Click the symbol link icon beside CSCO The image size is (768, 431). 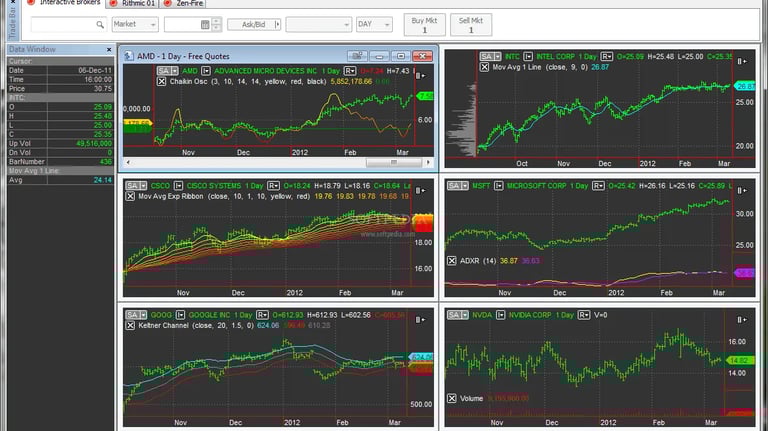[x=178, y=186]
